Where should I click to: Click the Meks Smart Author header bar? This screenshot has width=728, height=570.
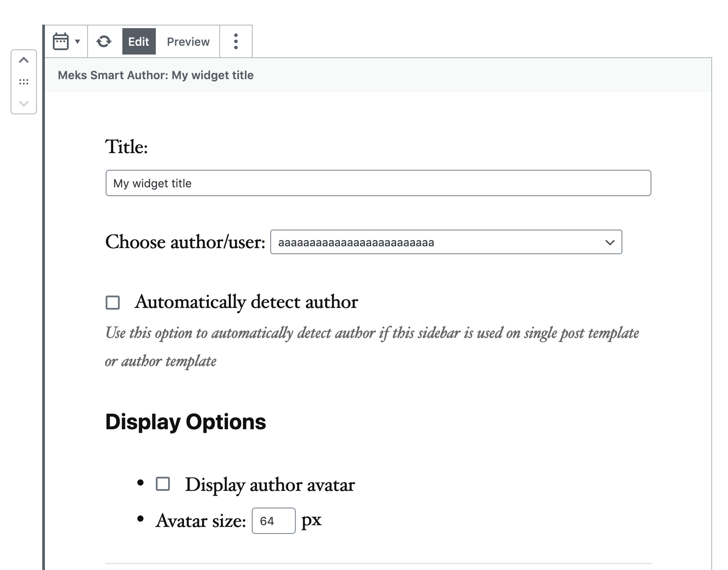(x=378, y=75)
